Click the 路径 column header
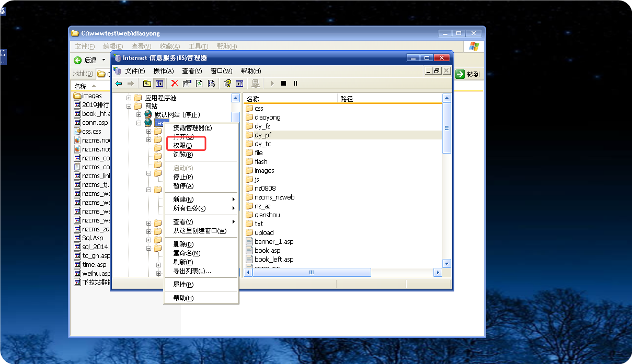Image resolution: width=632 pixels, height=364 pixels. (389, 98)
